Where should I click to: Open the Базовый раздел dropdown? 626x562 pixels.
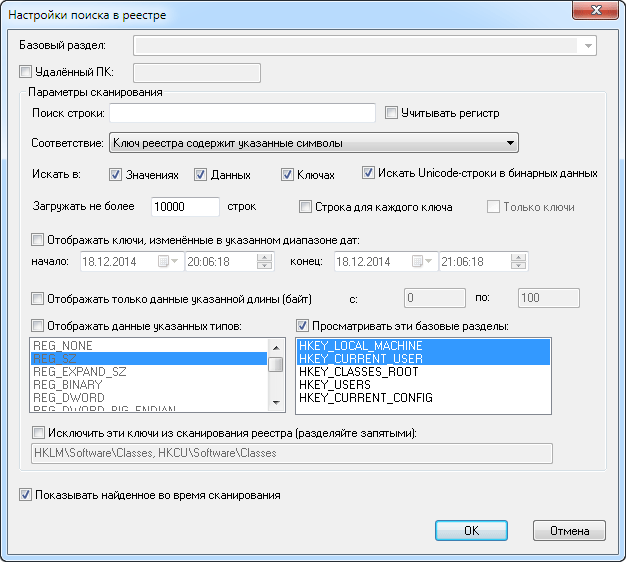coord(588,46)
